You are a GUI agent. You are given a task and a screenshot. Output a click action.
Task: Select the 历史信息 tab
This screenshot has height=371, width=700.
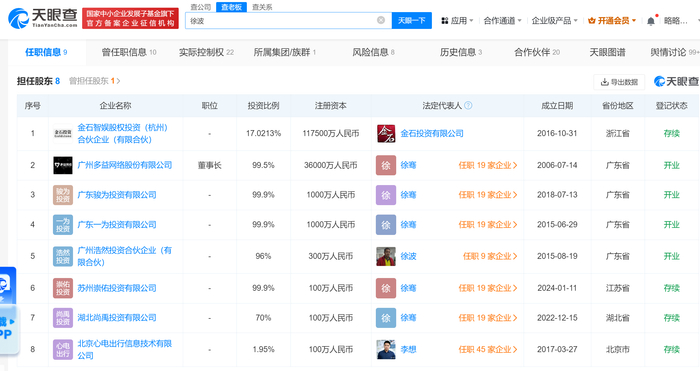click(461, 52)
